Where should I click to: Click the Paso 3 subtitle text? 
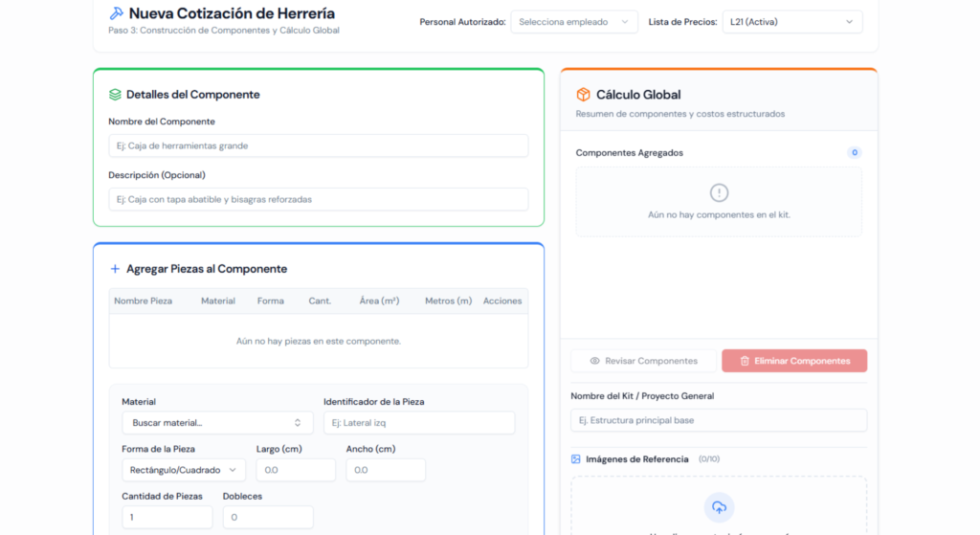pos(224,30)
